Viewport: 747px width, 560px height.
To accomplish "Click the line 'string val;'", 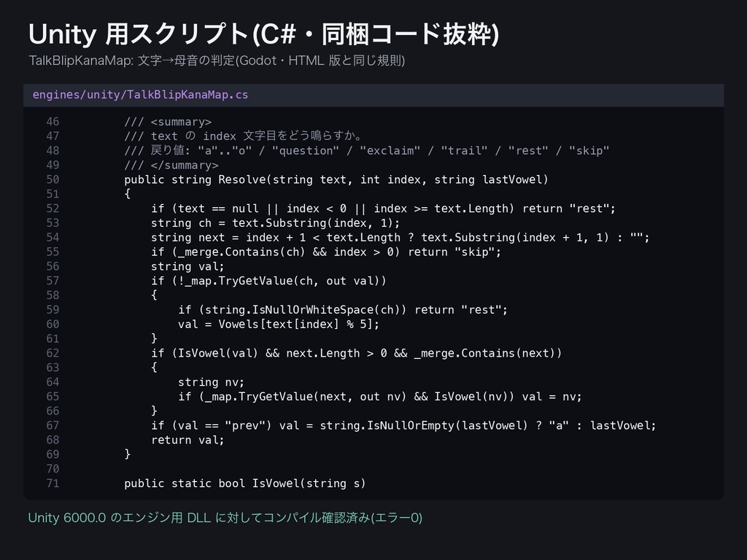I will (x=187, y=266).
